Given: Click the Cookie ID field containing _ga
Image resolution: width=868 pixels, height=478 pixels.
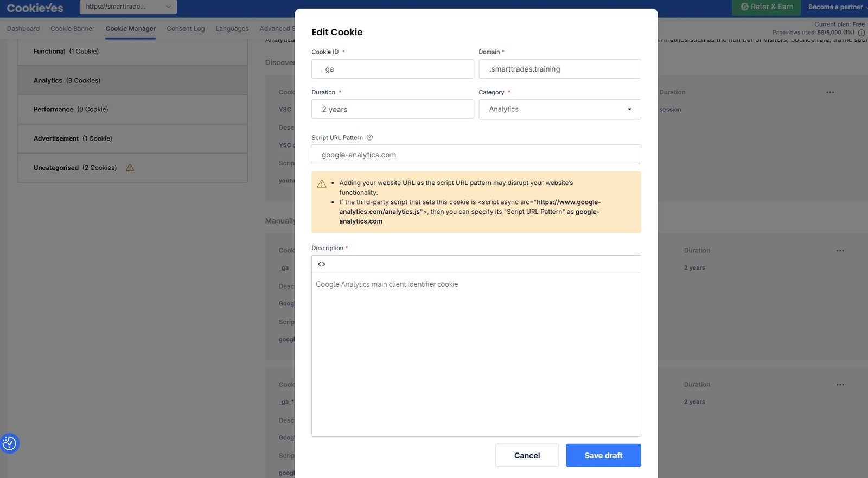Looking at the screenshot, I should [393, 69].
